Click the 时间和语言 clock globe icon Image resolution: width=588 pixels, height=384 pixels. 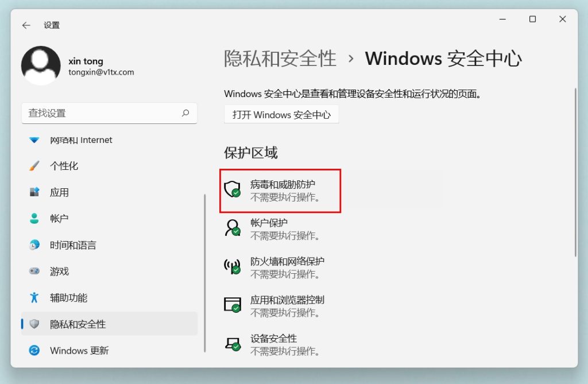pos(34,245)
